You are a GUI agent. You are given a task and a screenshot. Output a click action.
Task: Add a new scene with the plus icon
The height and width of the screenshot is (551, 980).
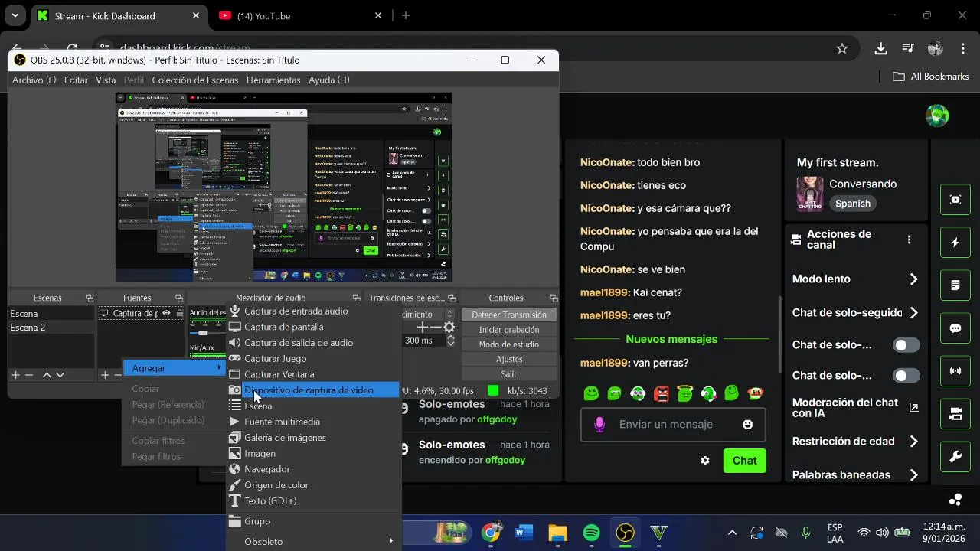point(15,375)
